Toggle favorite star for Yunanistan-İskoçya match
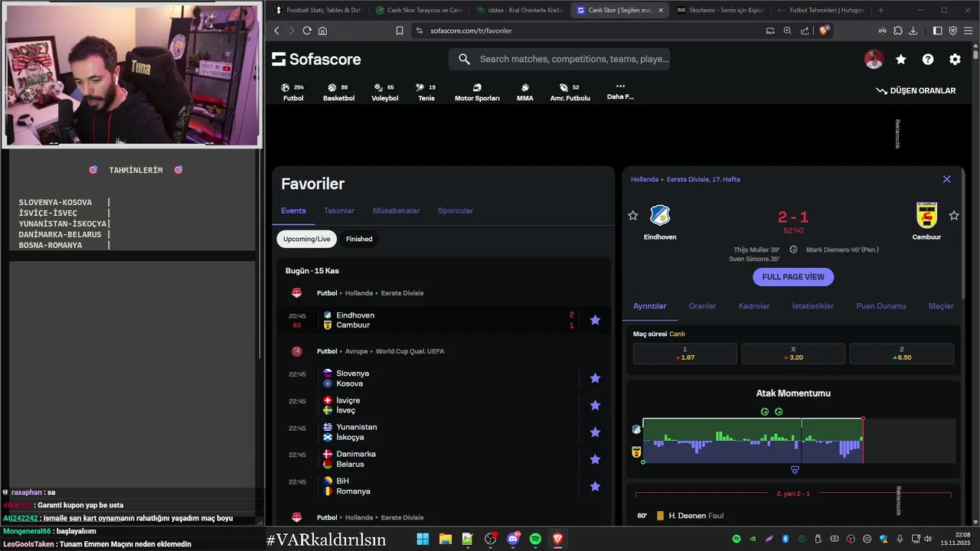The width and height of the screenshot is (980, 551). point(595,432)
